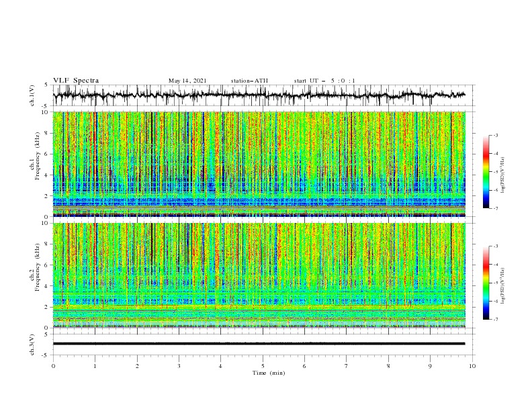532x411 pixels.
Task: Click the "6" kHz tick of ch.2 spectrogram
Action: coord(46,265)
